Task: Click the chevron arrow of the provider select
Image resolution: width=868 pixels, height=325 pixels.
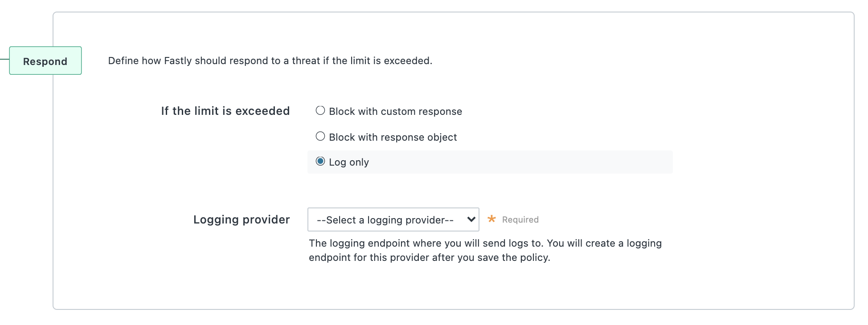Action: pos(471,219)
